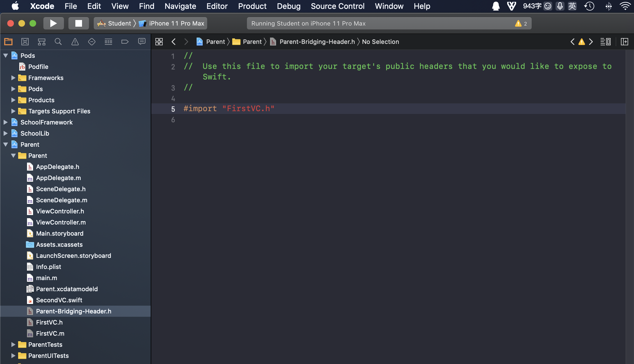Image resolution: width=634 pixels, height=364 pixels.
Task: Open the Source Control navigator
Action: pyautogui.click(x=25, y=42)
